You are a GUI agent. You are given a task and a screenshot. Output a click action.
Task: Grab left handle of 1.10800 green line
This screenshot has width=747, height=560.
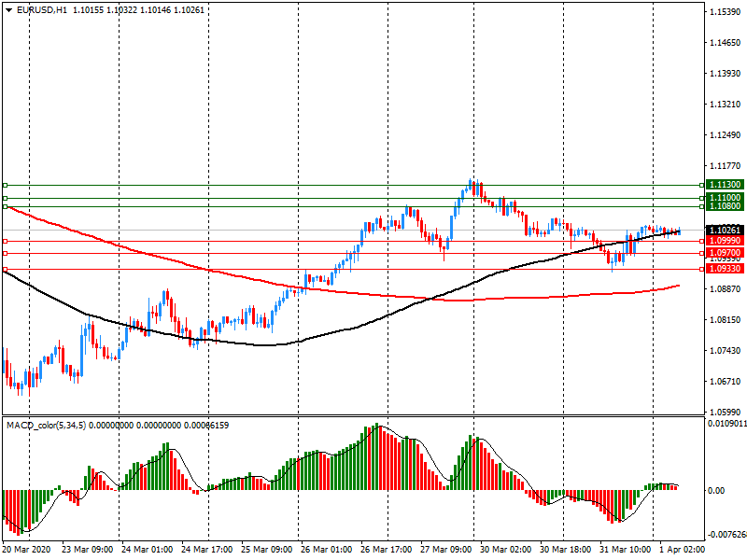[6, 206]
